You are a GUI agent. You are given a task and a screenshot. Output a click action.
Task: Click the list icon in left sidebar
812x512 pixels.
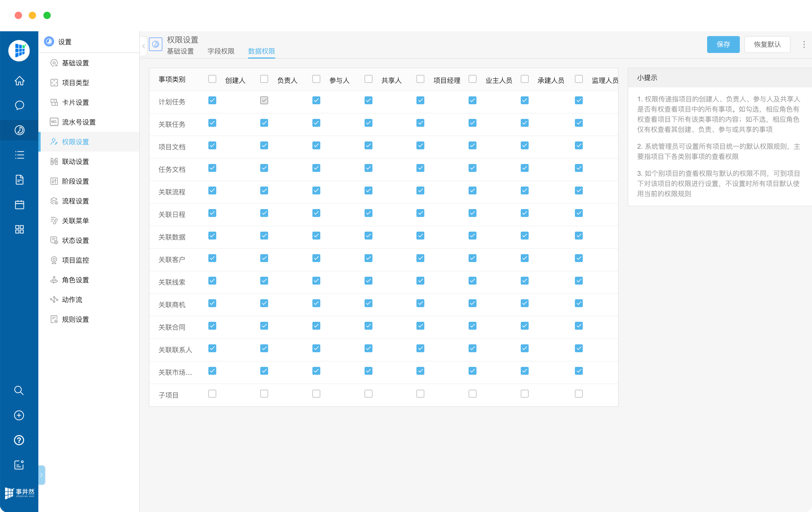click(19, 155)
